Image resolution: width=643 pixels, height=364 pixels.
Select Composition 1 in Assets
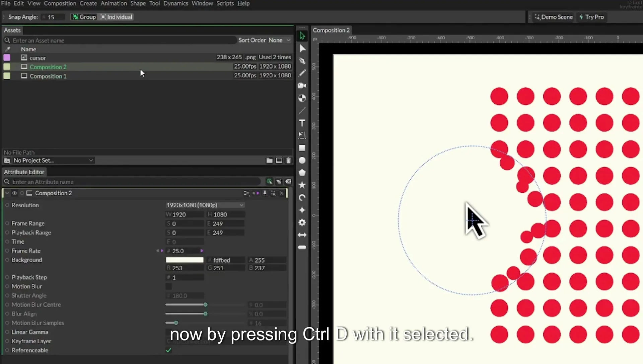[147, 76]
